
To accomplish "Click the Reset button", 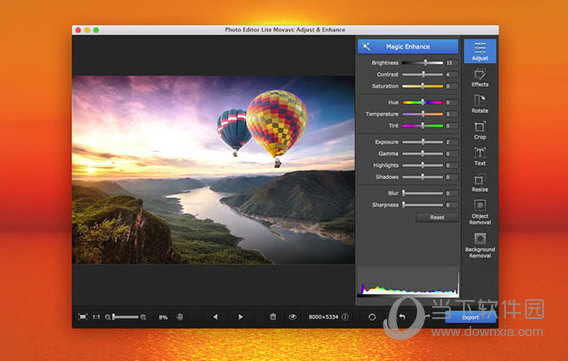I will [437, 217].
